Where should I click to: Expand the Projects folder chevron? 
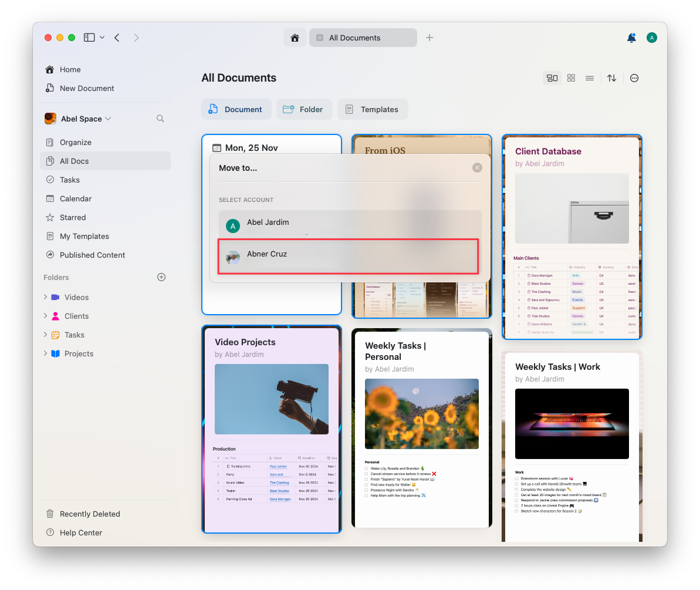45,353
